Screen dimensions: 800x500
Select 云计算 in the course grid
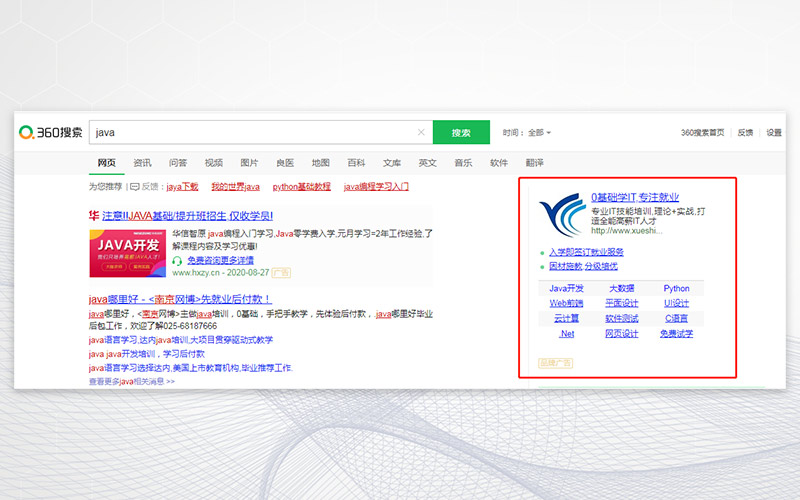coord(566,318)
